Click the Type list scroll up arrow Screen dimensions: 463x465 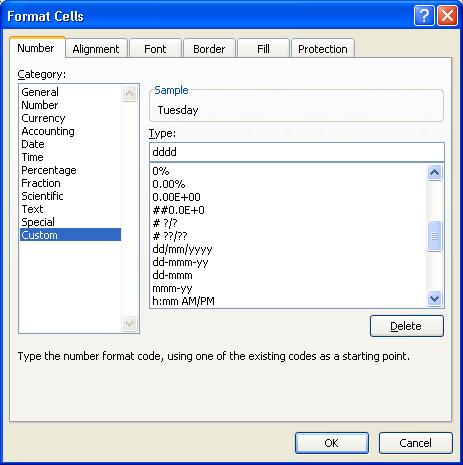click(x=434, y=172)
